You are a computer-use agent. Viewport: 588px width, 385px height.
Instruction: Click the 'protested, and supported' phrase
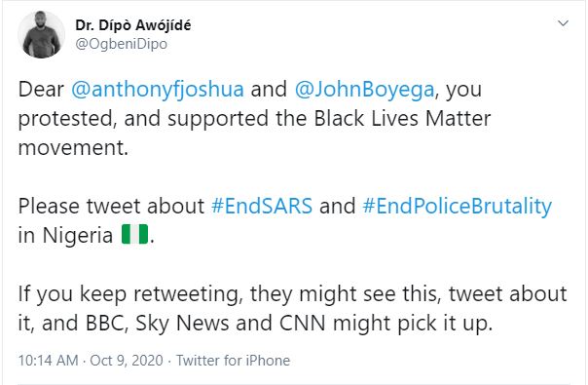click(143, 119)
